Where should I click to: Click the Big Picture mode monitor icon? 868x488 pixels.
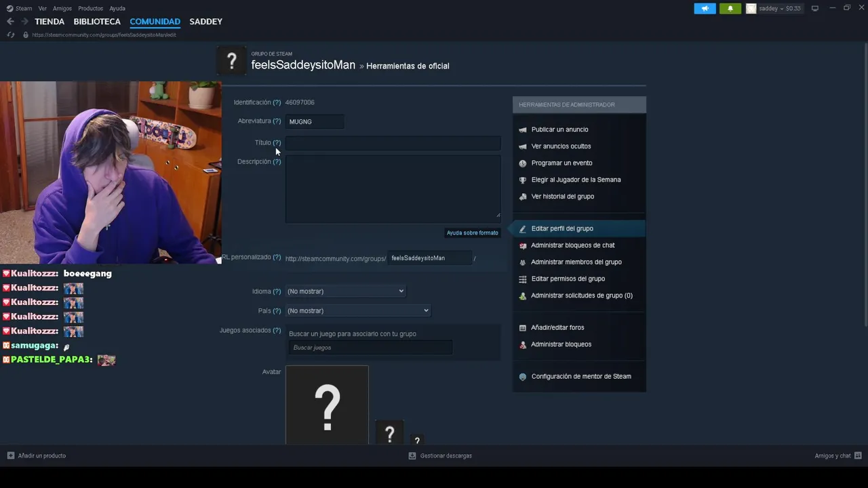coord(815,8)
